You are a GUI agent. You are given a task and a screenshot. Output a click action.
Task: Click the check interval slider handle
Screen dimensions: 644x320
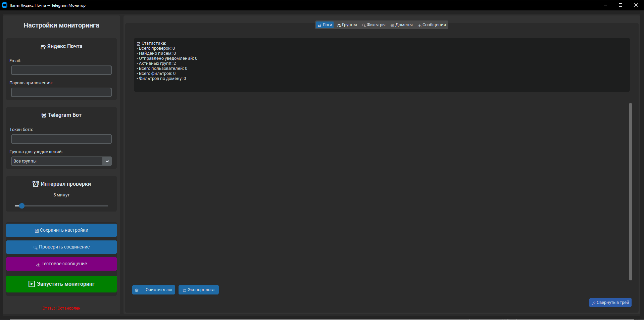[x=22, y=206]
